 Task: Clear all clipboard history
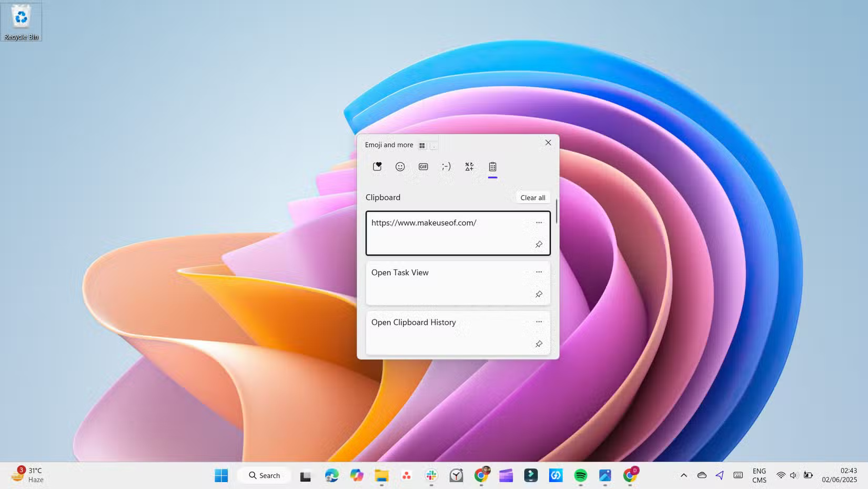click(x=532, y=197)
